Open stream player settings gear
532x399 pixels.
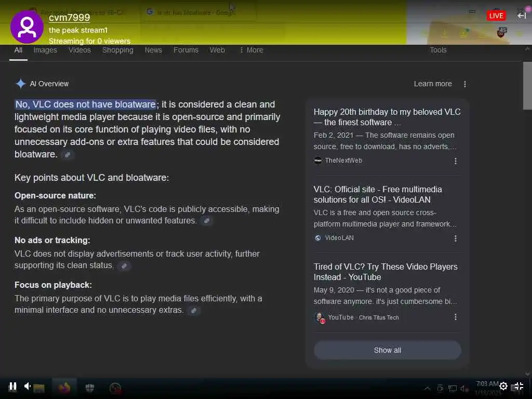[x=503, y=386]
